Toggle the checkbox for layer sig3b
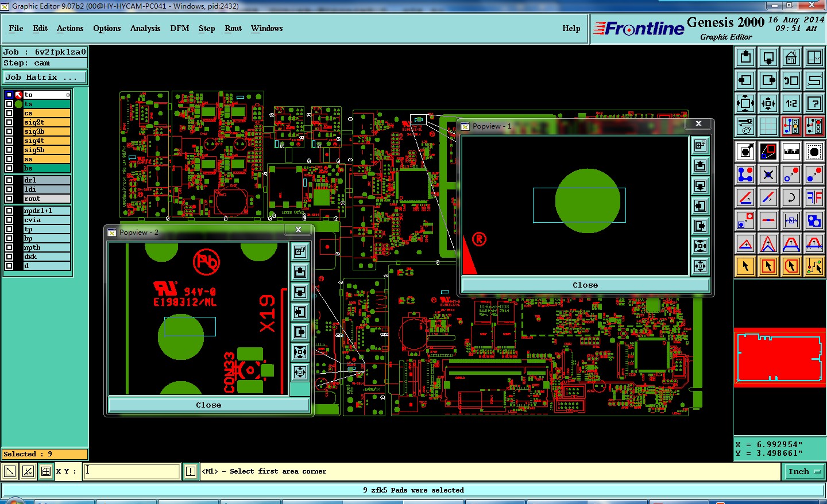 [9, 131]
